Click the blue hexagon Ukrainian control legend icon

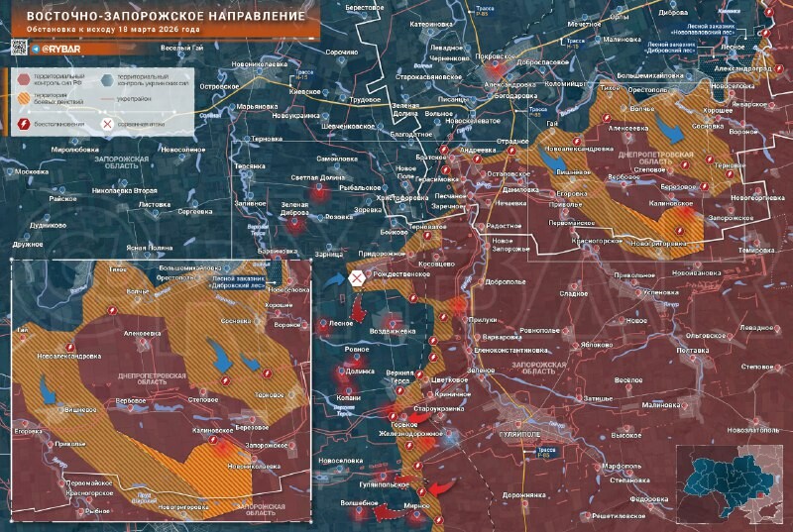(107, 77)
